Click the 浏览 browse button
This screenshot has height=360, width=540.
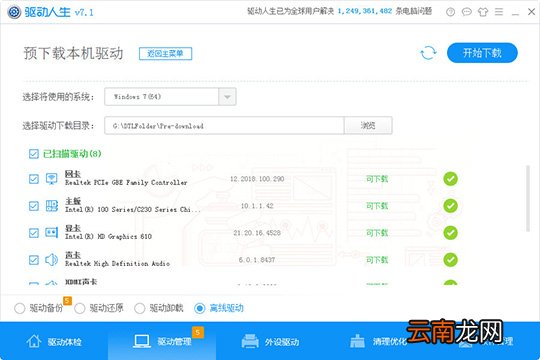tap(368, 125)
